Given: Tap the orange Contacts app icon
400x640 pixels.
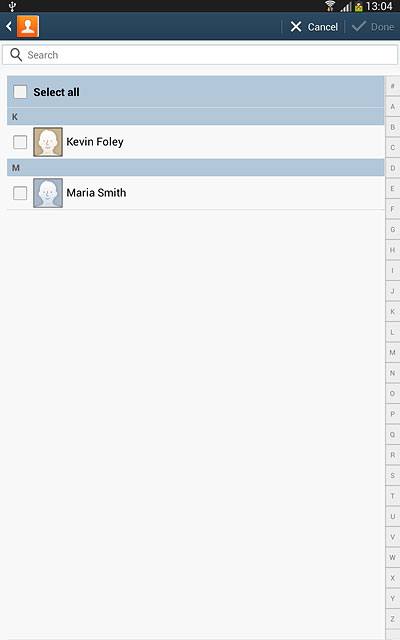Looking at the screenshot, I should click(x=28, y=27).
